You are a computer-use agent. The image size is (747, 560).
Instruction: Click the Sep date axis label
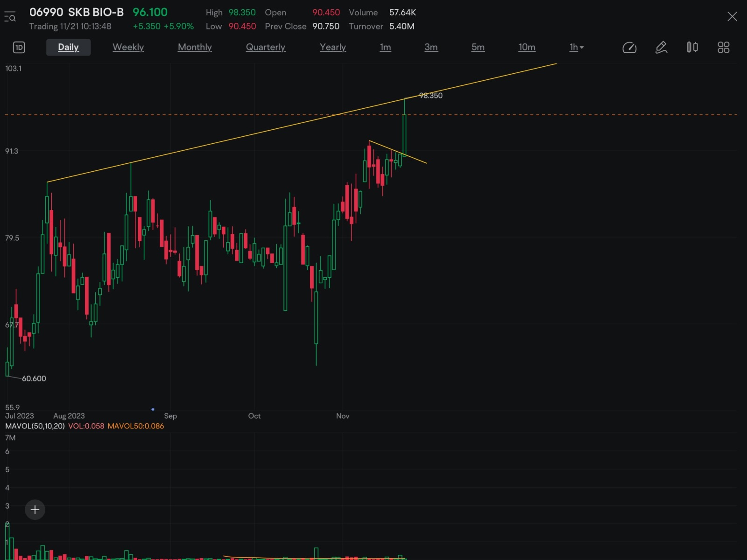tap(170, 416)
